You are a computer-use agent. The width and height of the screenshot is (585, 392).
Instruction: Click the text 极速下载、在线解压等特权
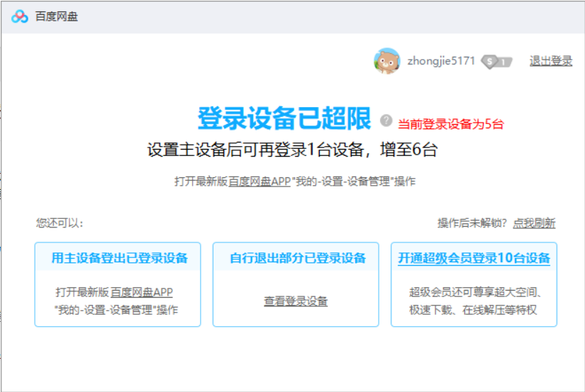[x=473, y=310]
